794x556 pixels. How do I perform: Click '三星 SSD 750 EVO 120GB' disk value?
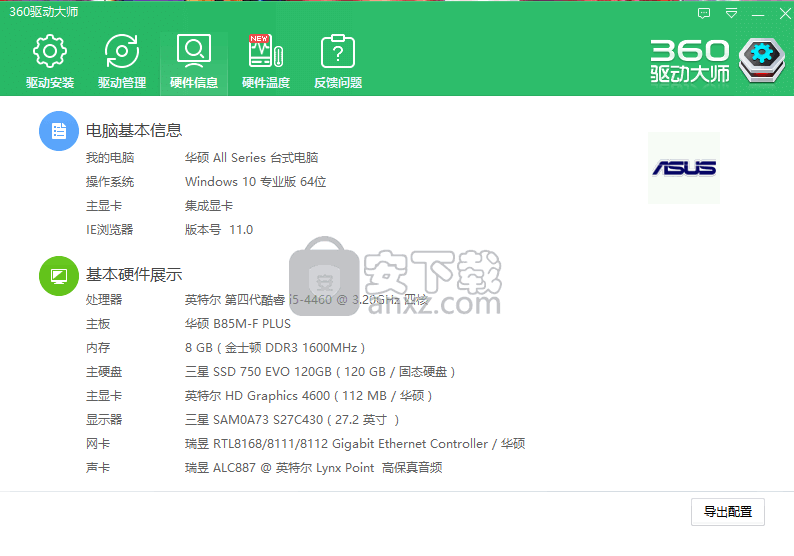click(320, 372)
